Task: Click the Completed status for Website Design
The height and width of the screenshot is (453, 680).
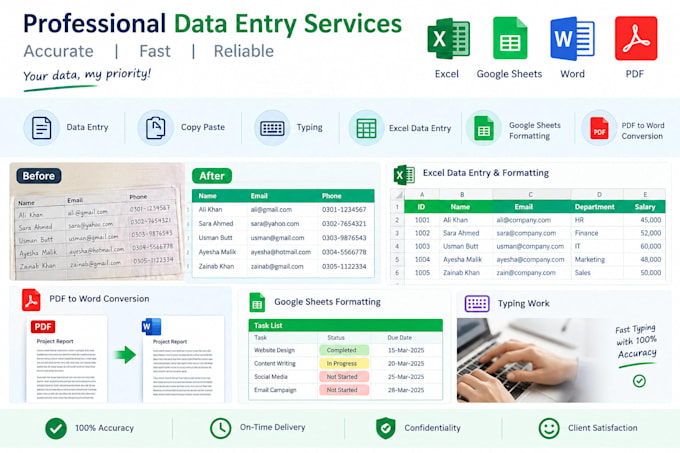Action: 344,350
